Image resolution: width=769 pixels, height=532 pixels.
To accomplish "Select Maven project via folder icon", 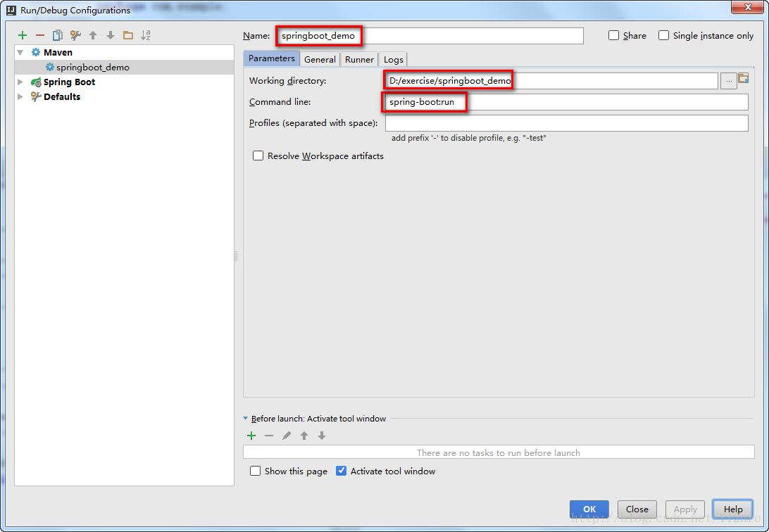I will click(x=744, y=78).
